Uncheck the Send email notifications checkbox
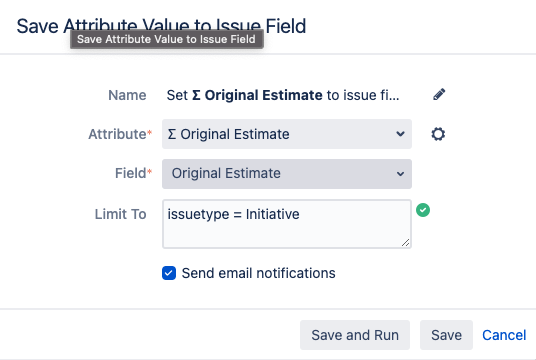Viewport: 536px width, 360px height. (169, 273)
